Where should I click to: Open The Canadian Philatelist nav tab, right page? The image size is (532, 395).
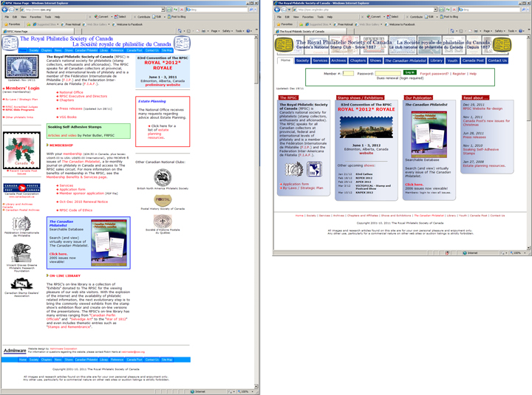pyautogui.click(x=406, y=61)
